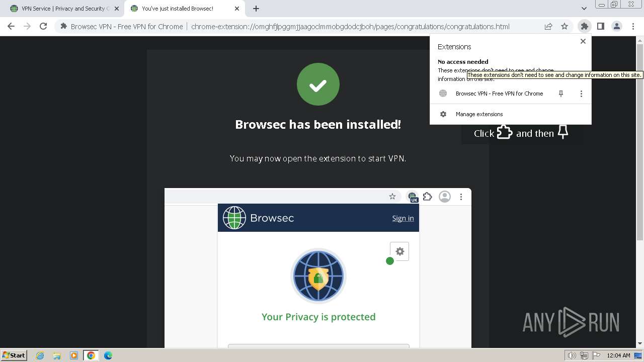Click 'Browsec has been installed!' heading
Screen dimensions: 644x362
[x=318, y=124]
